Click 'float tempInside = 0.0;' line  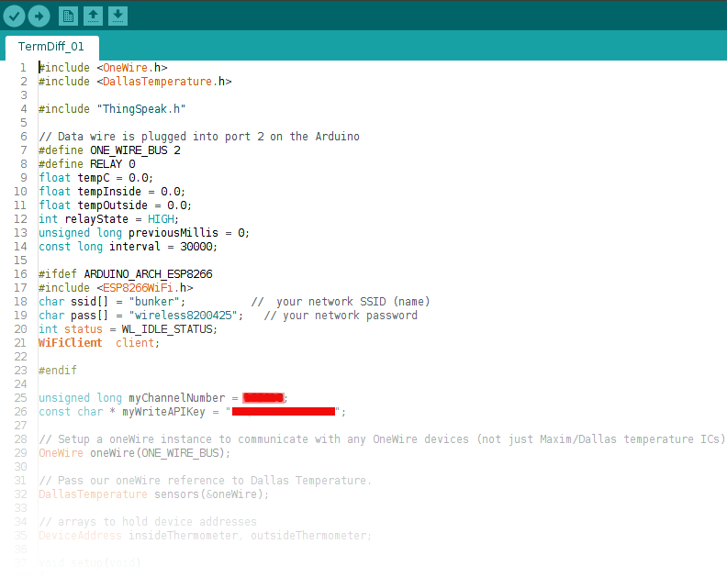[x=112, y=192]
